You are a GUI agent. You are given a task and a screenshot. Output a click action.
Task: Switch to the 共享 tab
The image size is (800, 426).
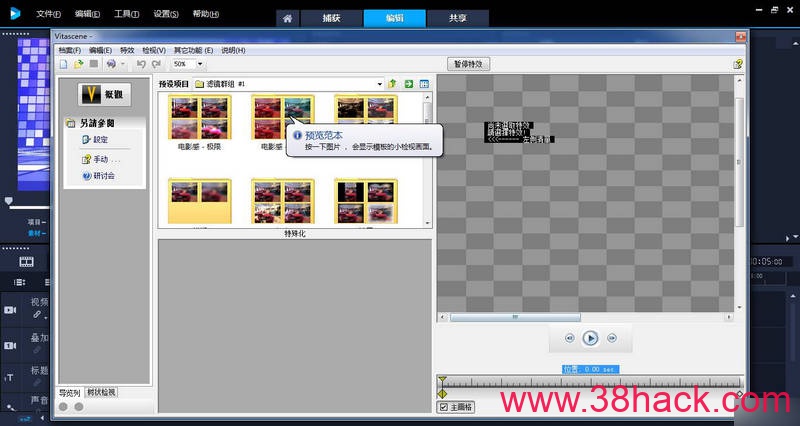click(x=458, y=18)
